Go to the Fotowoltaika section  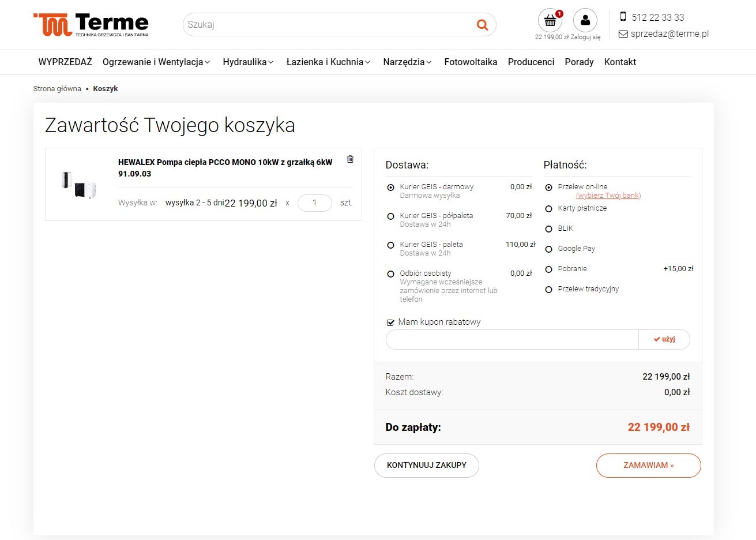[471, 62]
